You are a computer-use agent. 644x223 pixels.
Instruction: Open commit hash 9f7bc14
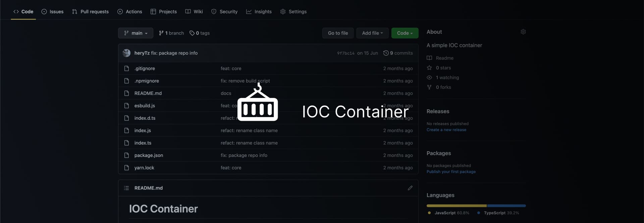tap(345, 53)
